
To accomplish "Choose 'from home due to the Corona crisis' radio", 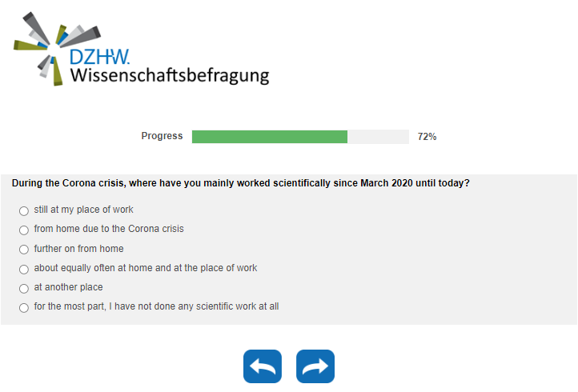I will coord(24,230).
